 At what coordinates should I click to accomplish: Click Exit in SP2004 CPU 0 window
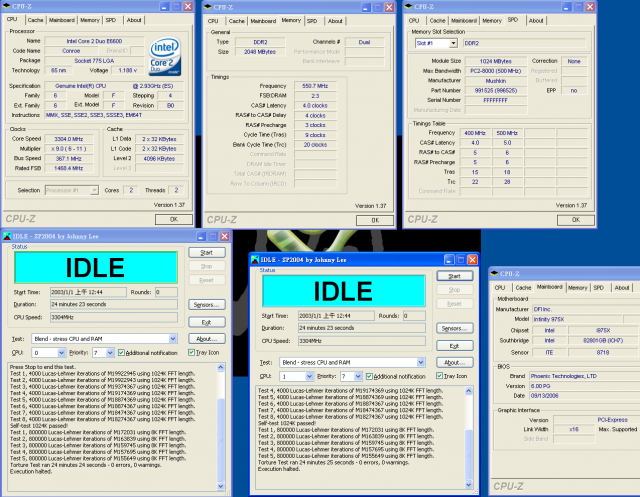coord(207,322)
